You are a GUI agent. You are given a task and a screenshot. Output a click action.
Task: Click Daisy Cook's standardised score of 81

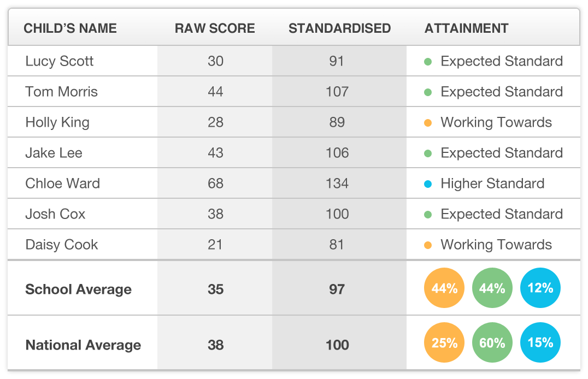coord(337,245)
